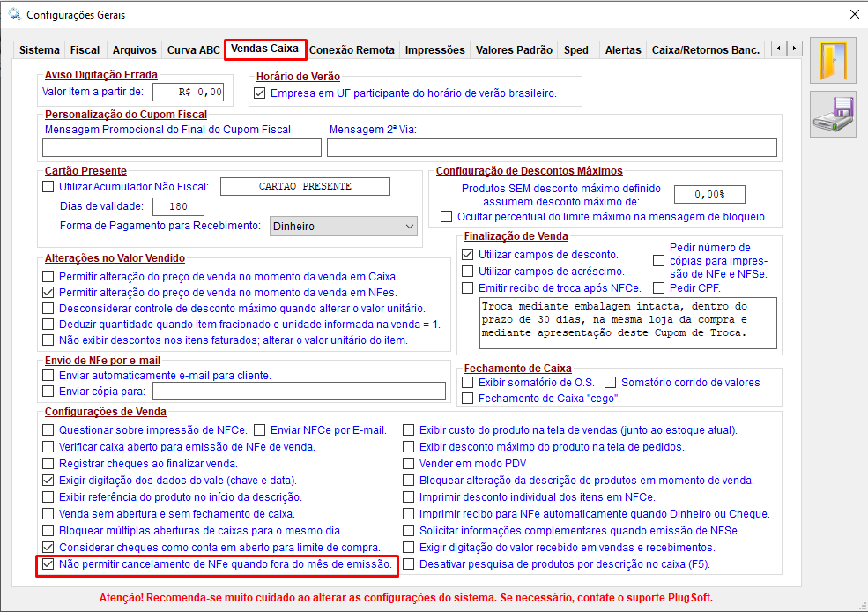Enable Vender em modo PDV
The height and width of the screenshot is (612, 868).
[x=409, y=463]
